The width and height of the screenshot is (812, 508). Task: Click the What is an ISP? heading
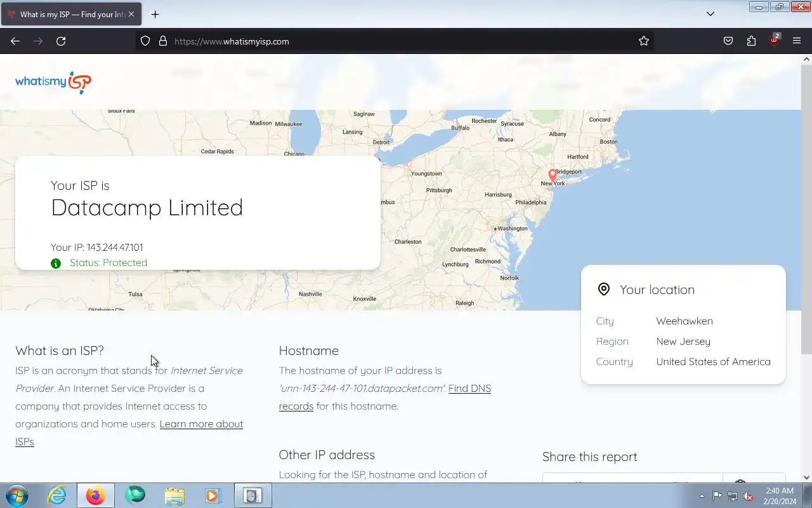pos(60,351)
